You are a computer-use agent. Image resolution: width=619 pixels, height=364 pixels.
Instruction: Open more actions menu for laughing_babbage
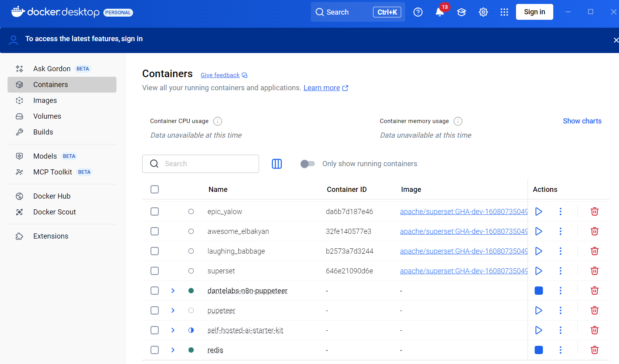(560, 251)
